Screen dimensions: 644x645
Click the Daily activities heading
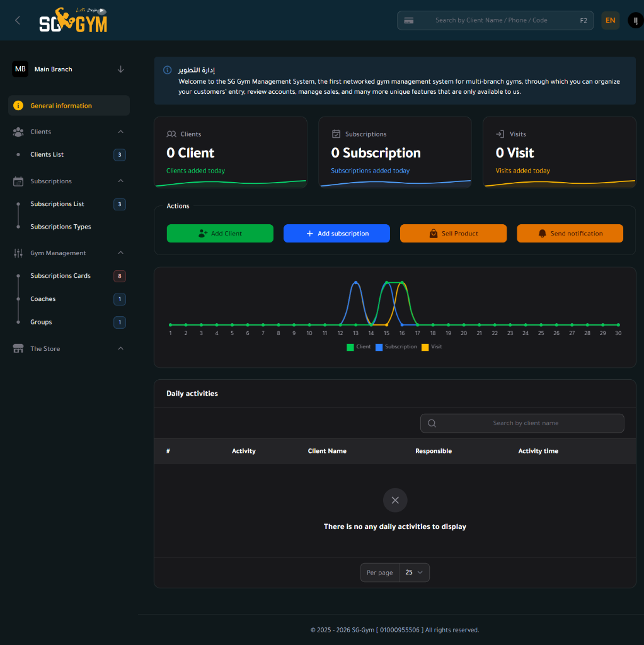[192, 394]
